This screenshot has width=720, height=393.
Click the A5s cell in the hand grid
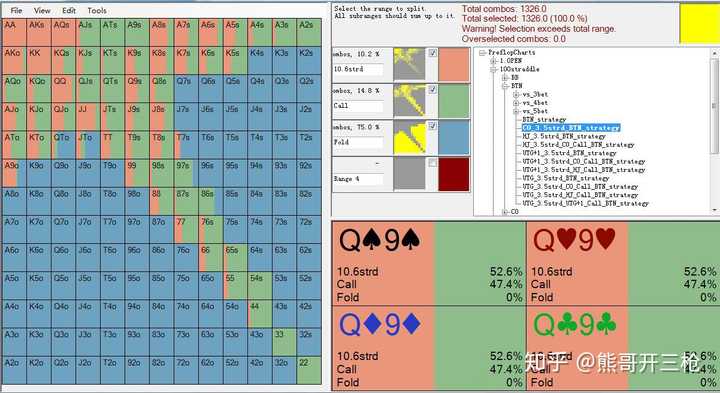pyautogui.click(x=235, y=32)
